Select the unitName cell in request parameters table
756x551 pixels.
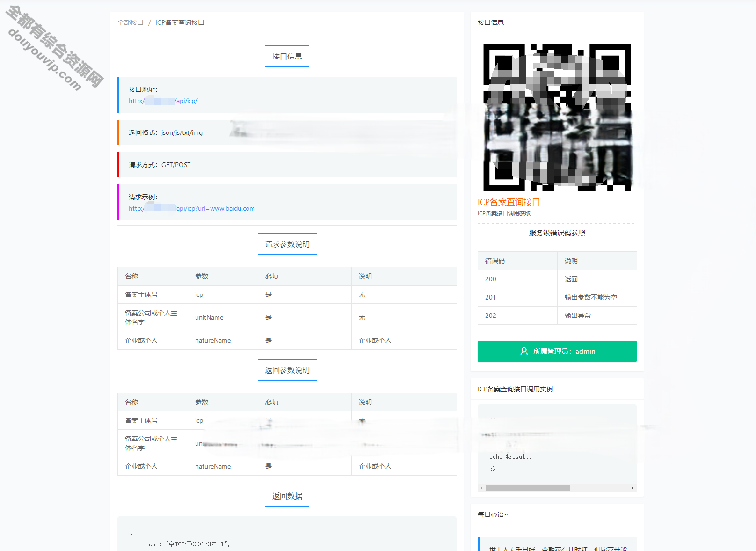[x=223, y=317]
